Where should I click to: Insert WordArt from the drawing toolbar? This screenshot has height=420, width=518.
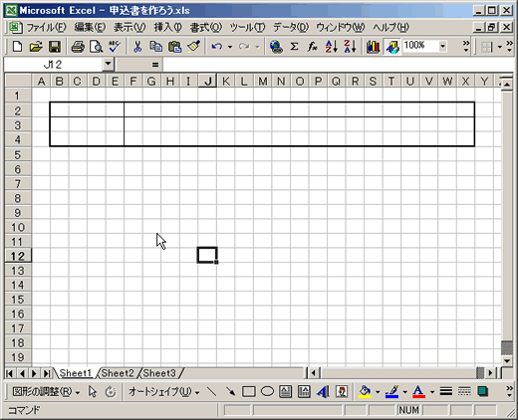click(323, 392)
